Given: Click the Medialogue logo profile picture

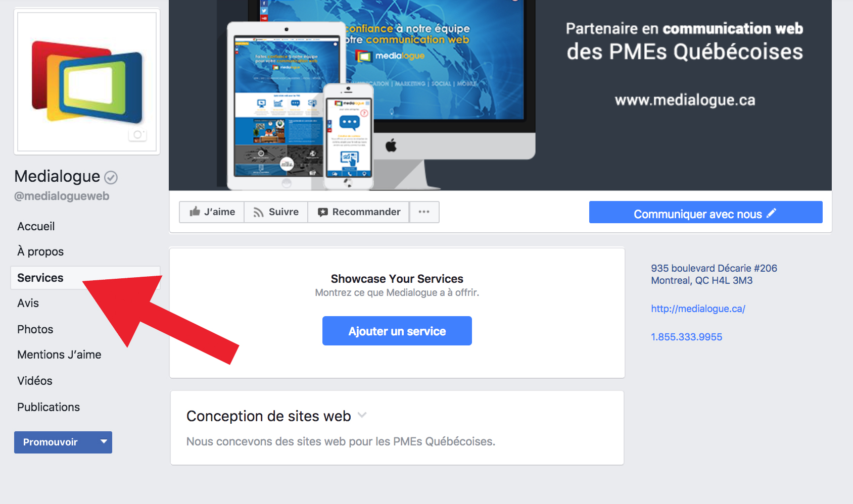Looking at the screenshot, I should coord(87,82).
